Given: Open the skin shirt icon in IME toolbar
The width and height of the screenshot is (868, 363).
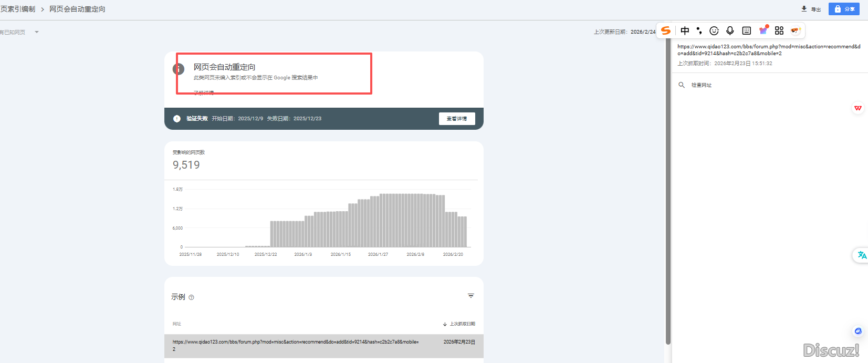Looking at the screenshot, I should coord(763,30).
